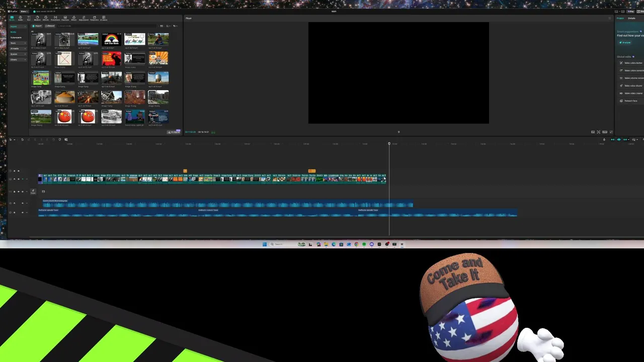644x362 pixels.
Task: Switch to the Details tab
Action: (631, 18)
